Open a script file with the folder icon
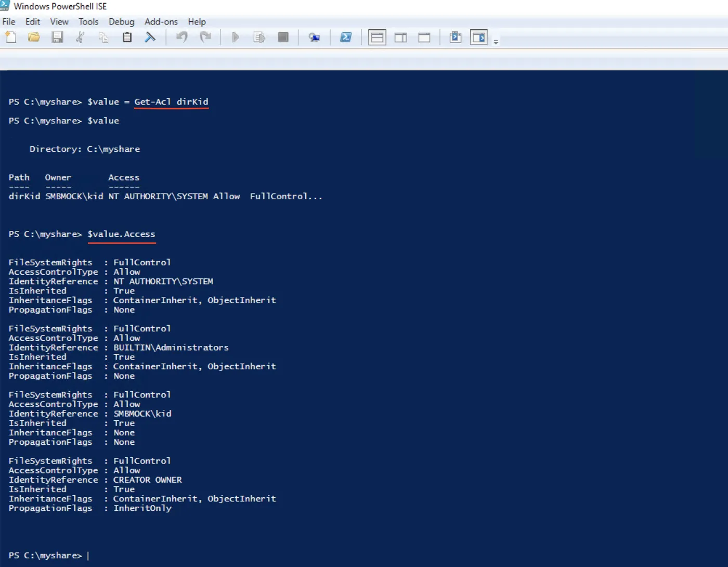This screenshot has width=728, height=567. tap(34, 37)
